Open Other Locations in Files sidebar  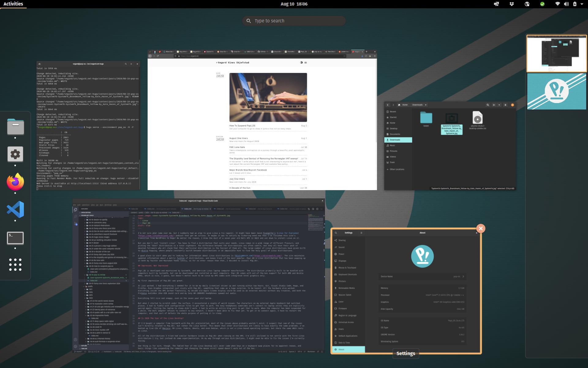tap(398, 169)
